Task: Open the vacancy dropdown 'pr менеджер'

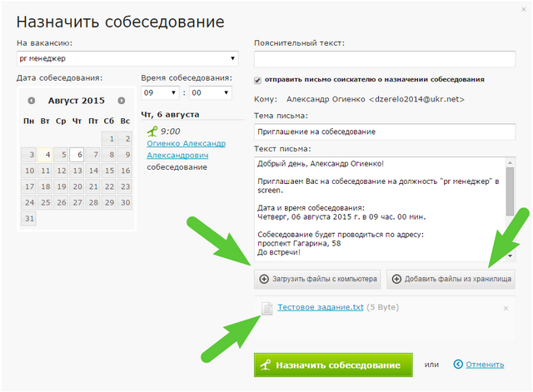Action: (127, 59)
